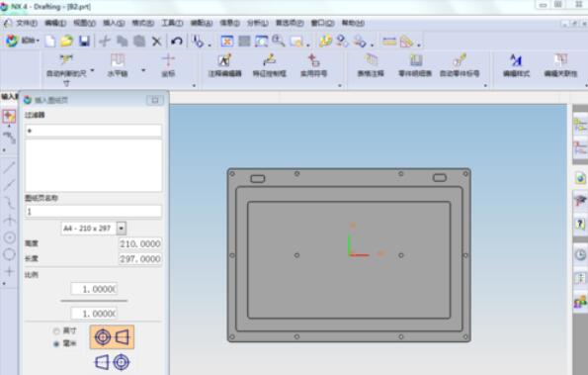Open the Preferences (首选项) menu
This screenshot has width=588, height=375.
[290, 23]
